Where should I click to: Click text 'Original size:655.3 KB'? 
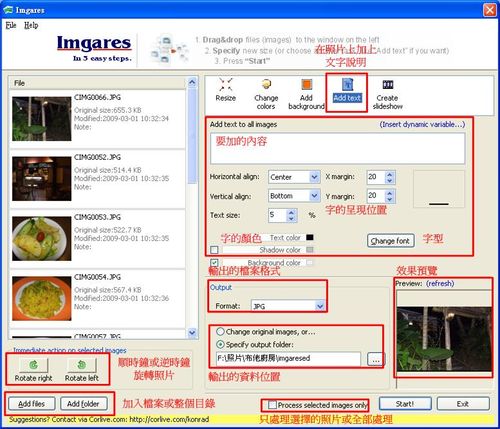[x=108, y=110]
